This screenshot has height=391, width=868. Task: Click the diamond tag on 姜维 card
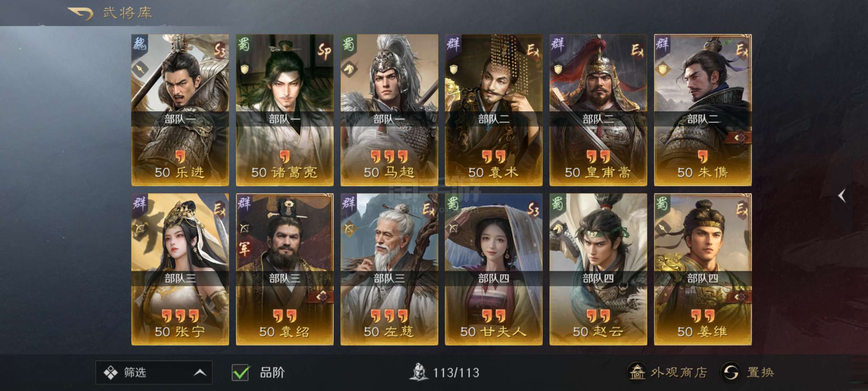741,297
